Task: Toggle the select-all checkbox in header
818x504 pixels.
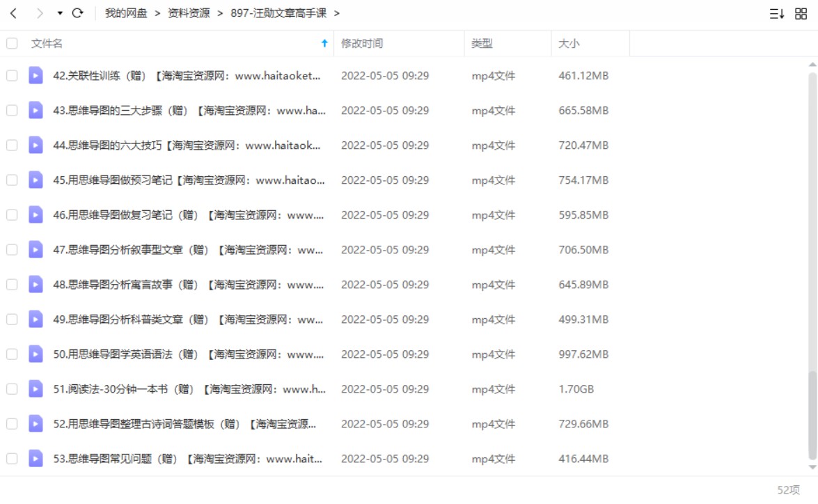Action: click(12, 43)
